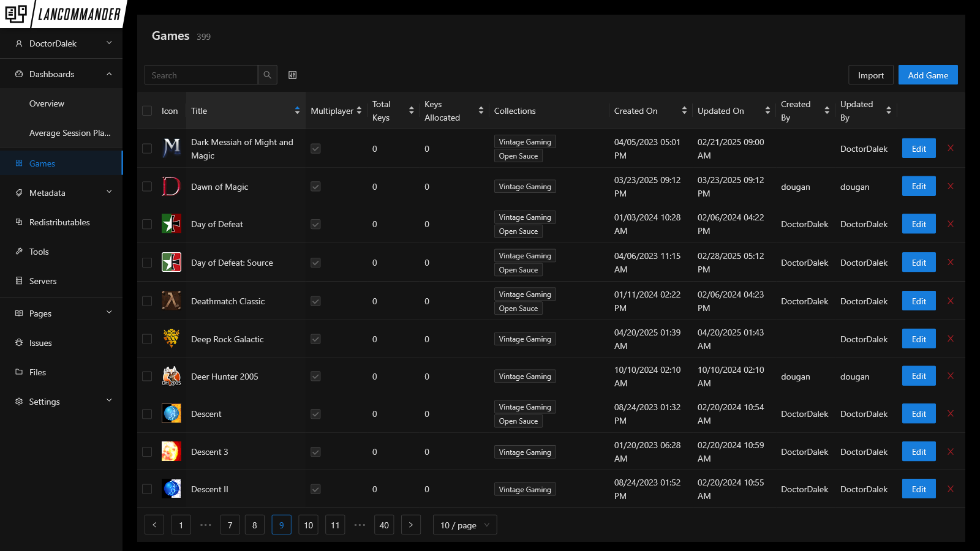The height and width of the screenshot is (551, 980).
Task: Toggle the select-all checkbox in header
Action: (147, 111)
